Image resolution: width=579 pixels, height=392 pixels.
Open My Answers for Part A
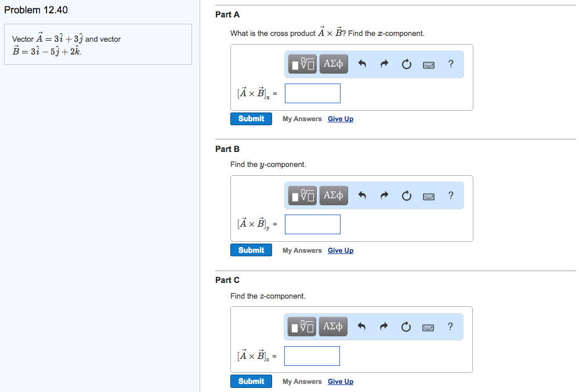[x=302, y=119]
